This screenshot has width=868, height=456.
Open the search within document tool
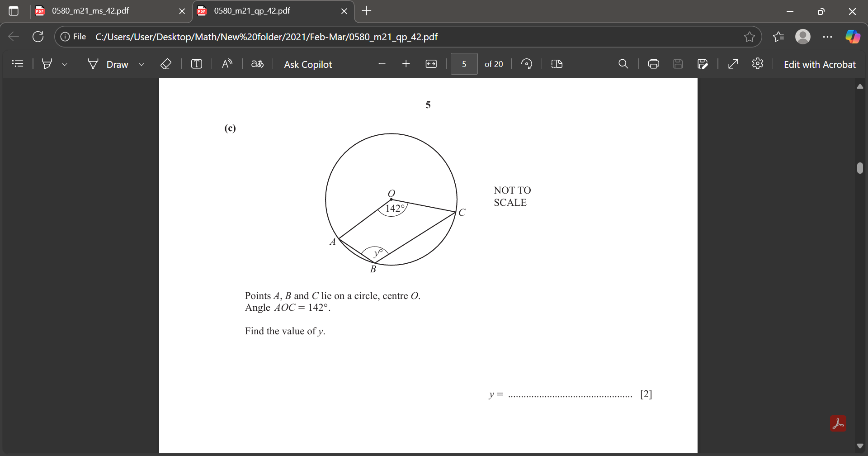coord(623,64)
